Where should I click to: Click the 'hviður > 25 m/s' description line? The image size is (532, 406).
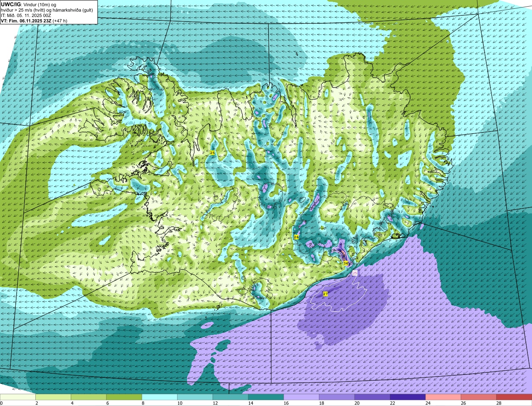coord(47,10)
